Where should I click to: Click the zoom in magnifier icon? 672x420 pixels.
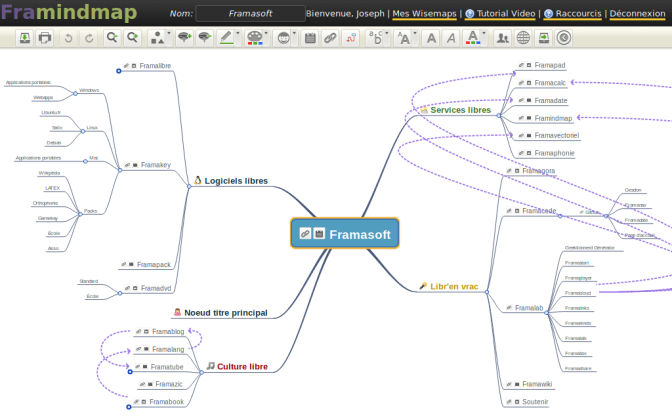tap(131, 38)
